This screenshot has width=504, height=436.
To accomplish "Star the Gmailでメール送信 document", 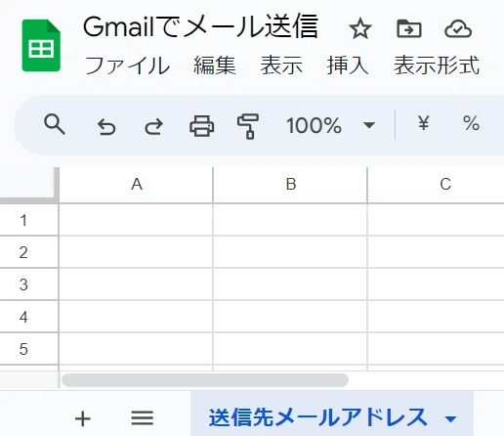I will tap(360, 29).
